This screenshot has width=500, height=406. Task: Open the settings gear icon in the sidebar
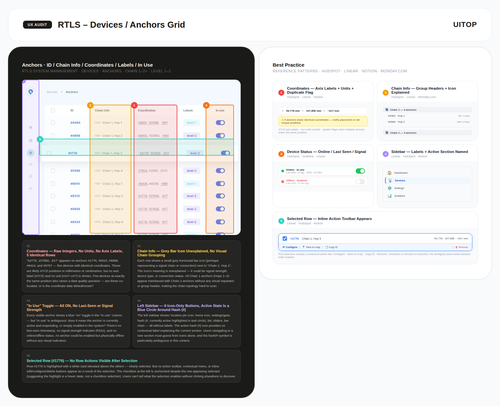[31, 140]
